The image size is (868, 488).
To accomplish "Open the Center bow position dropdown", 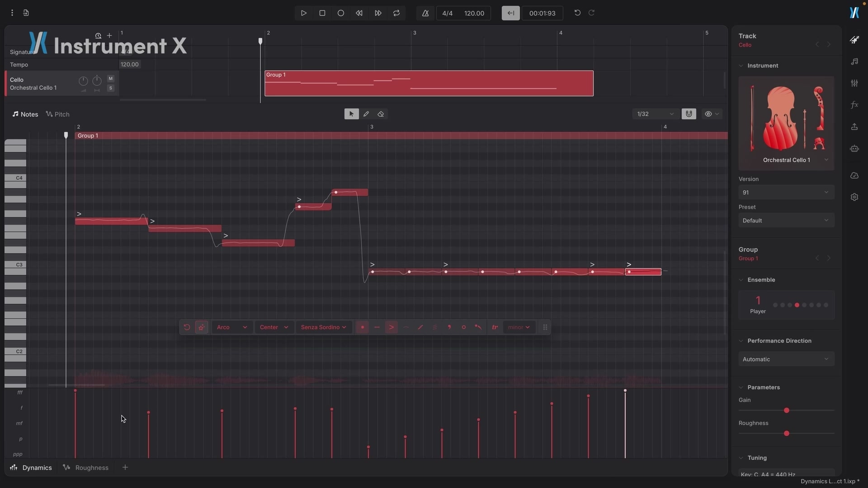I will pos(274,327).
